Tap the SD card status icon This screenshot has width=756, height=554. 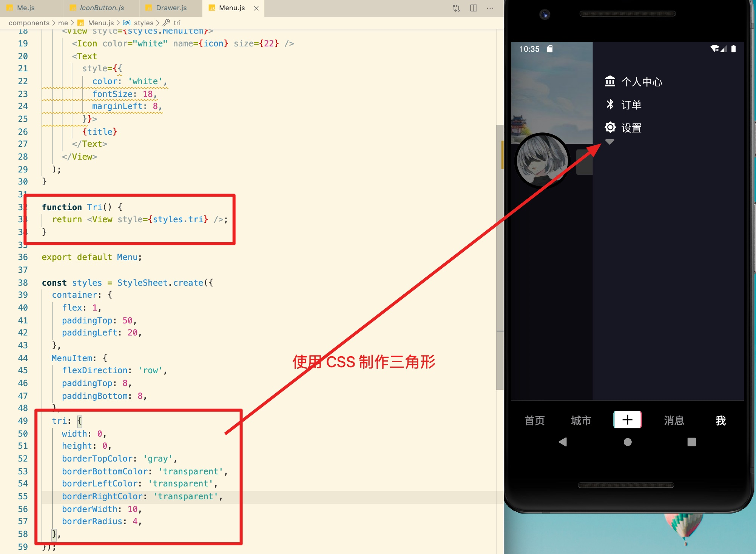click(550, 49)
